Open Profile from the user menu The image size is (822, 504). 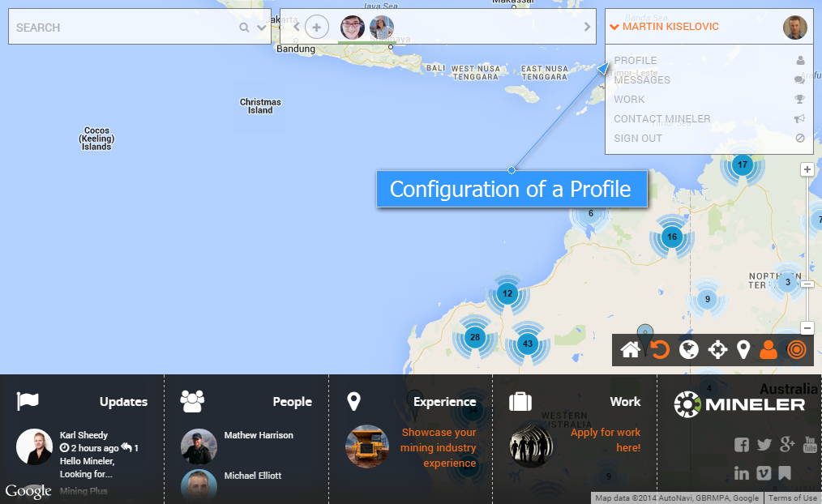(x=636, y=61)
